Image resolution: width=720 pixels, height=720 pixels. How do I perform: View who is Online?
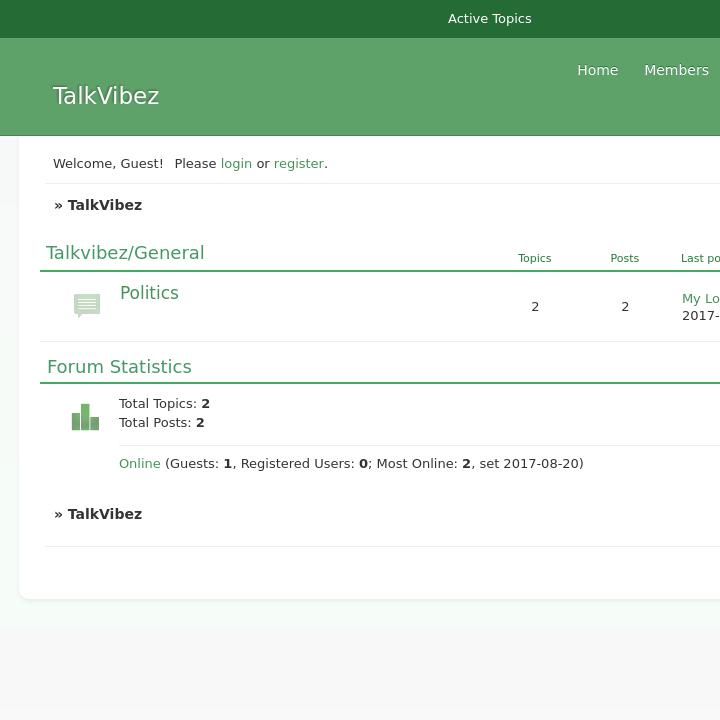coord(140,464)
